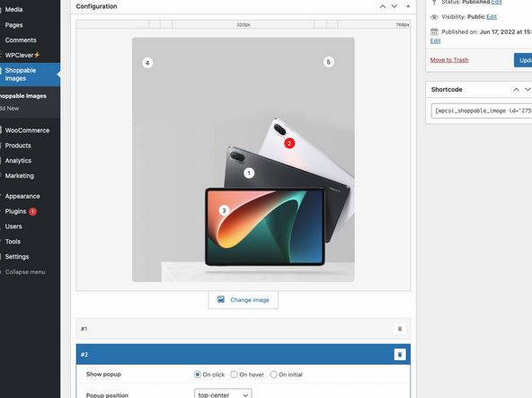Open the Plugins update badge
532x398 pixels.
click(32, 211)
